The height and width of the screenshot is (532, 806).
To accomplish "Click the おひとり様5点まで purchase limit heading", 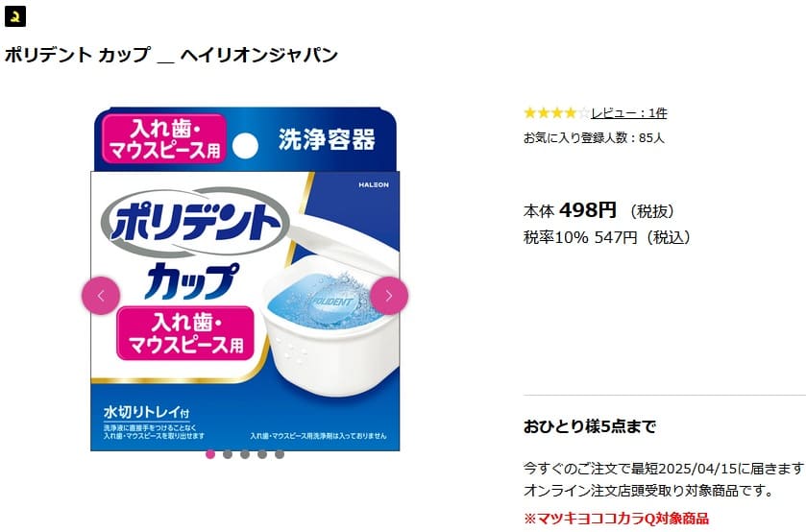I will tap(590, 426).
